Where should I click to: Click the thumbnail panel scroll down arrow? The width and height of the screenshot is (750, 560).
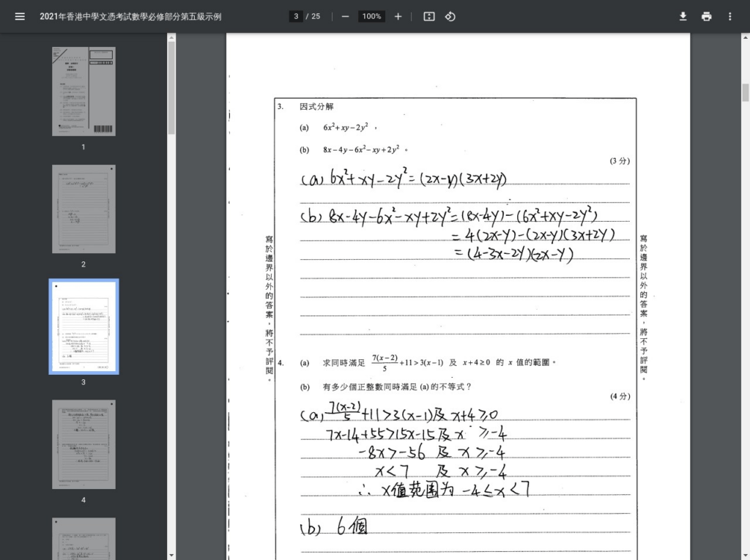171,556
